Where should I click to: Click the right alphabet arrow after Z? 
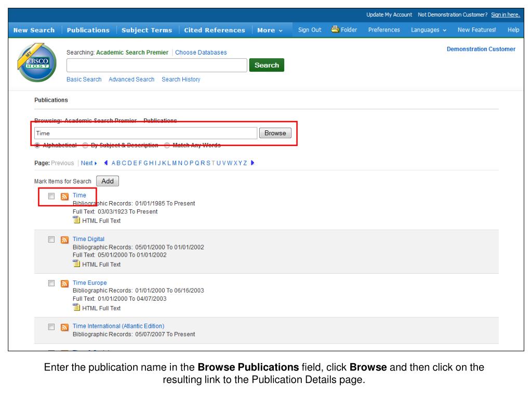point(252,163)
